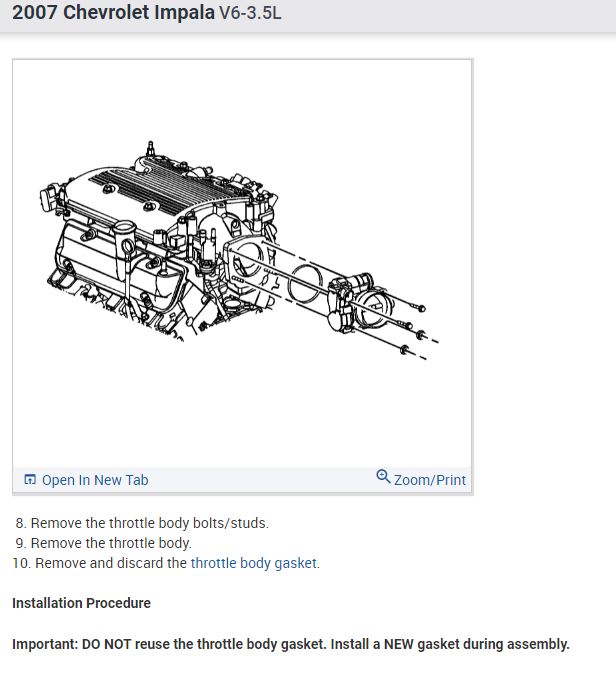Image resolution: width=616 pixels, height=675 pixels.
Task: Click the engine assembly in the diagram
Action: coord(159,243)
